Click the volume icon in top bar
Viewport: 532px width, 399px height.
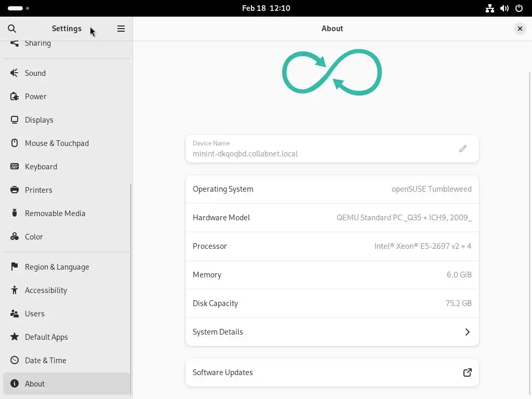point(504,8)
